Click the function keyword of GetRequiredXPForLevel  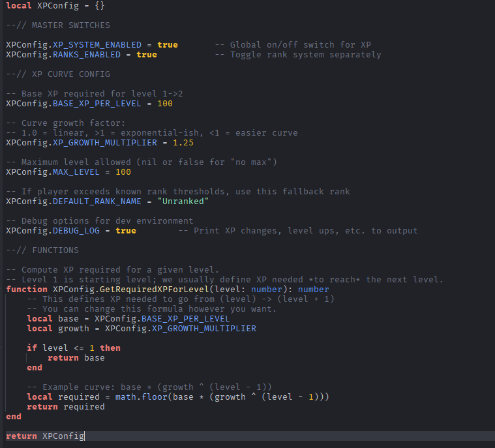(27, 290)
